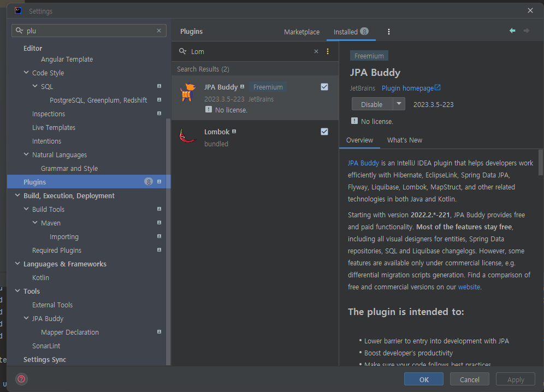Click the external link icon by Plugin homepage
The image size is (544, 392).
pos(437,87)
